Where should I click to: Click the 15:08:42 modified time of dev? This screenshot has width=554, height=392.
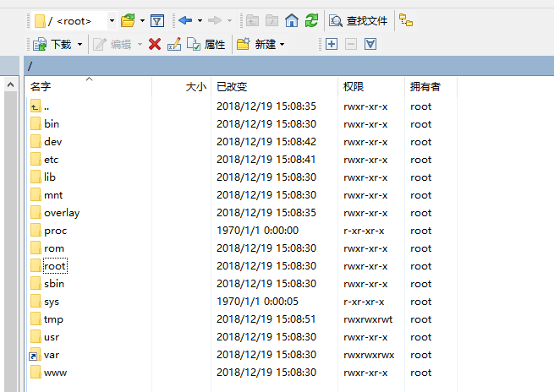(296, 141)
